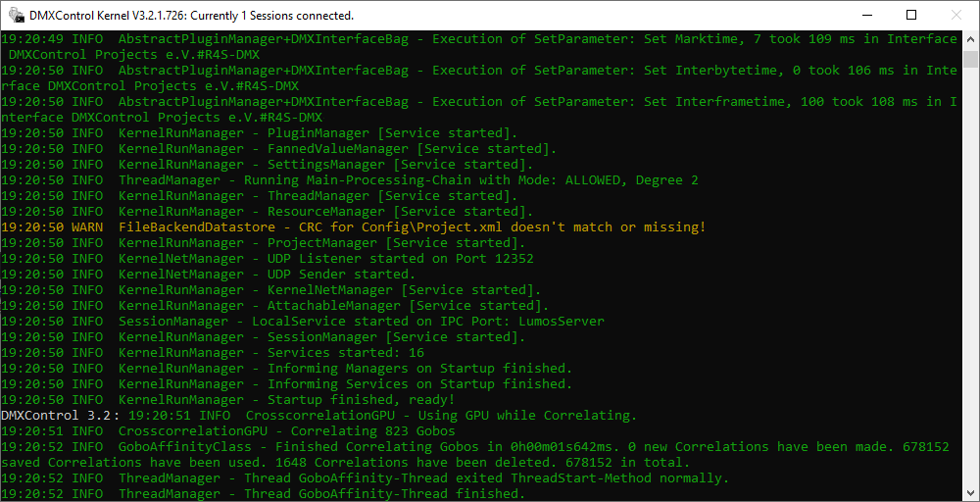Close the DMXControl Kernel console window

956,16
